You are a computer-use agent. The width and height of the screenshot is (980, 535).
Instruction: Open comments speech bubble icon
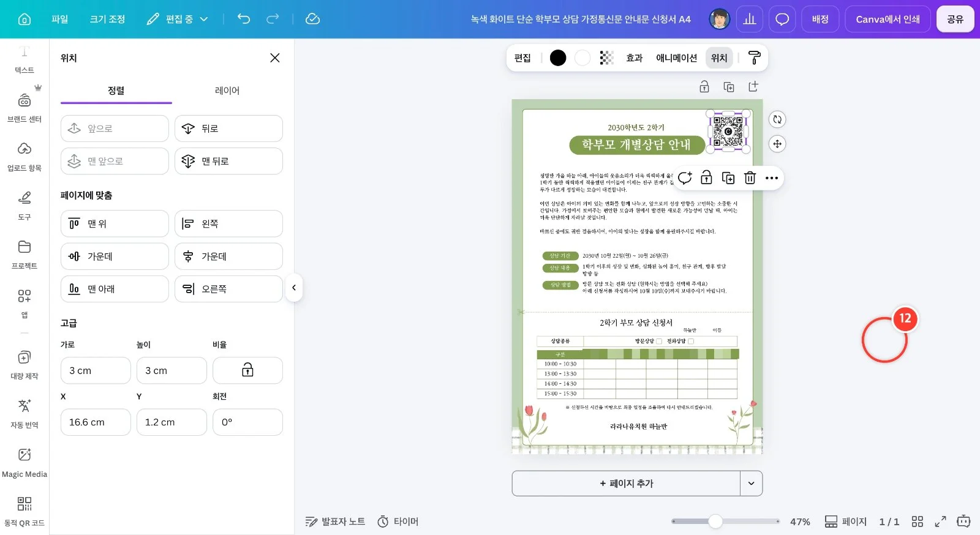(782, 19)
